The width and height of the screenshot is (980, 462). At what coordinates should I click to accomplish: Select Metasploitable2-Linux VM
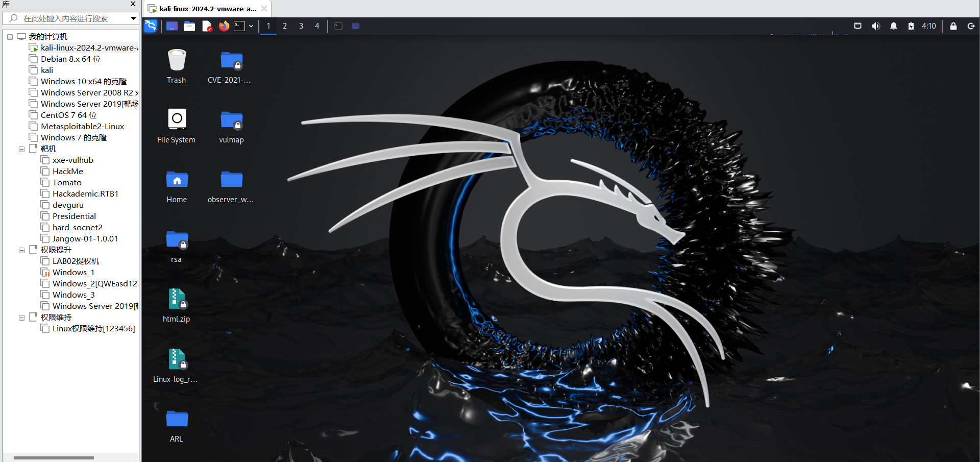tap(82, 126)
